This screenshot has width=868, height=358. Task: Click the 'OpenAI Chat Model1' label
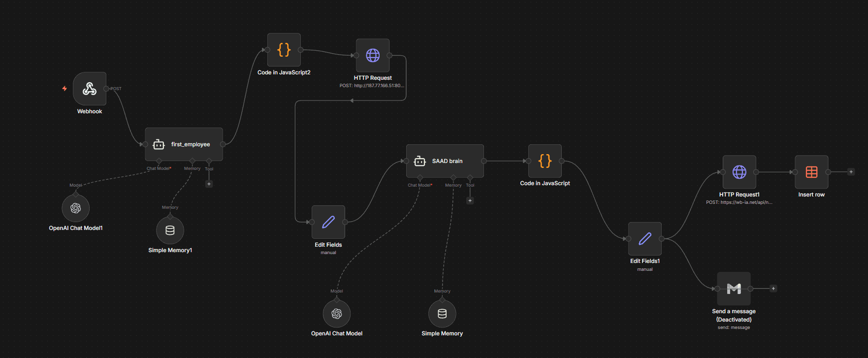click(76, 228)
